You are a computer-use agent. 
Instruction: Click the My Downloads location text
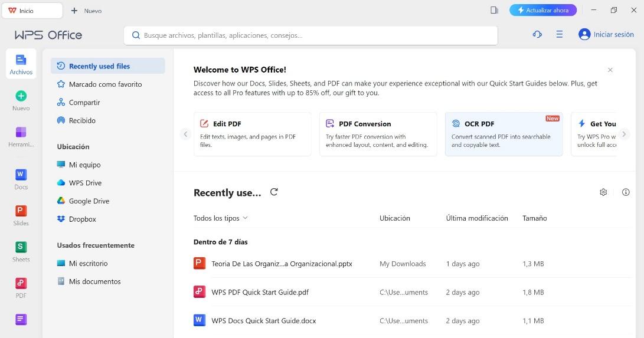403,263
